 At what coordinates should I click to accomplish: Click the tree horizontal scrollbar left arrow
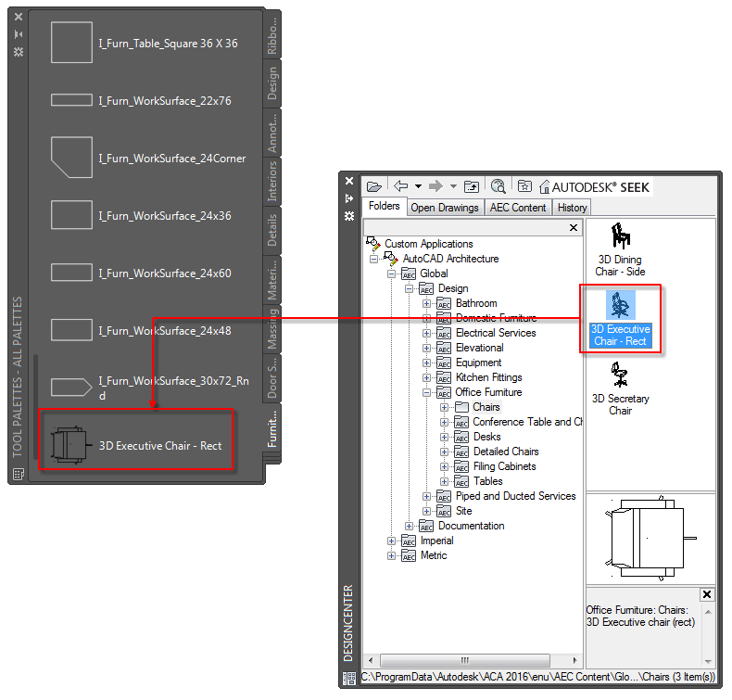click(371, 660)
